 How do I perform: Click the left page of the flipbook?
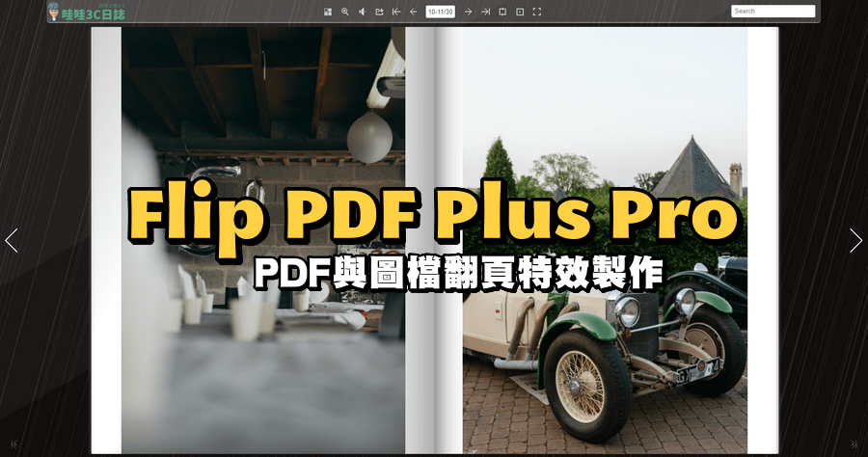[263, 241]
